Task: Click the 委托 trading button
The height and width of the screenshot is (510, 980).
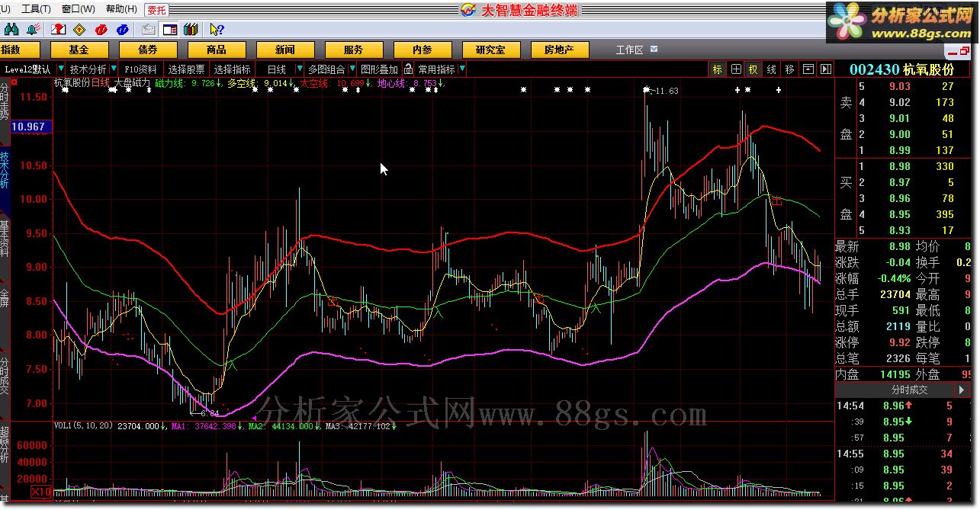Action: click(x=156, y=10)
